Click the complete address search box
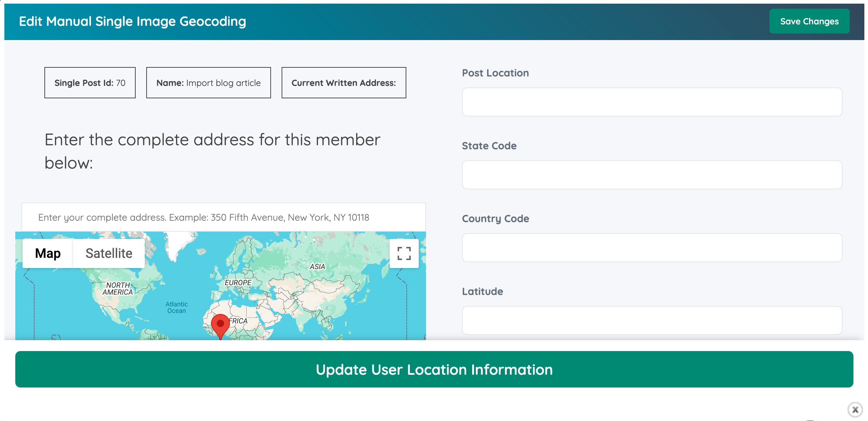 pyautogui.click(x=223, y=217)
